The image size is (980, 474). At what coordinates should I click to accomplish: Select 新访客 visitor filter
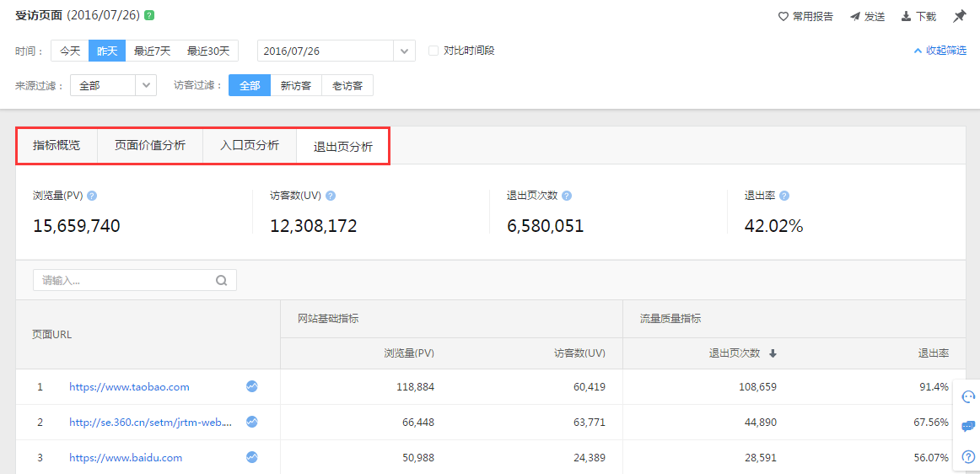[296, 86]
